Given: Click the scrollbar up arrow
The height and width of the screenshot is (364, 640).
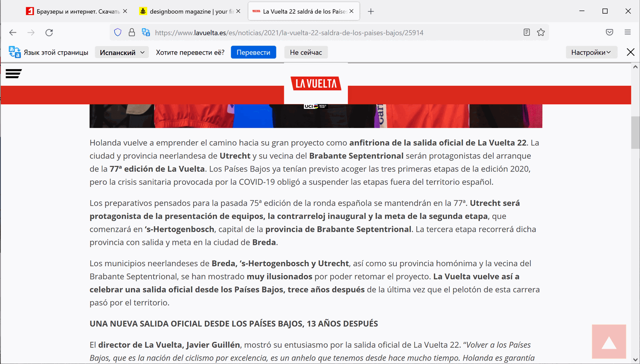Looking at the screenshot, I should (636, 67).
